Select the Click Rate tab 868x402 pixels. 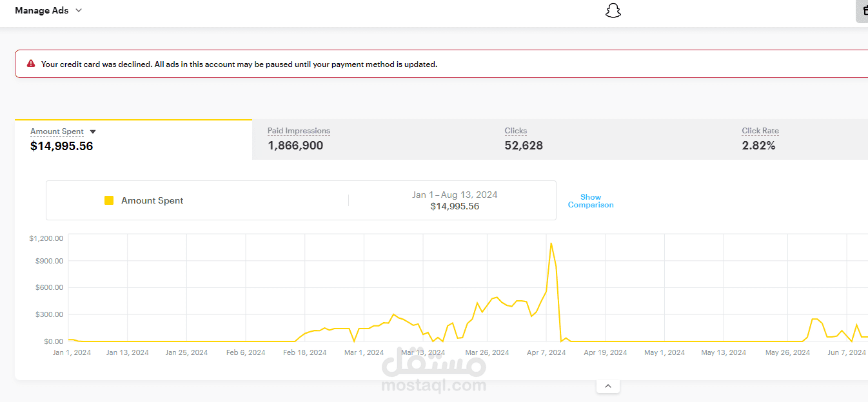click(797, 139)
